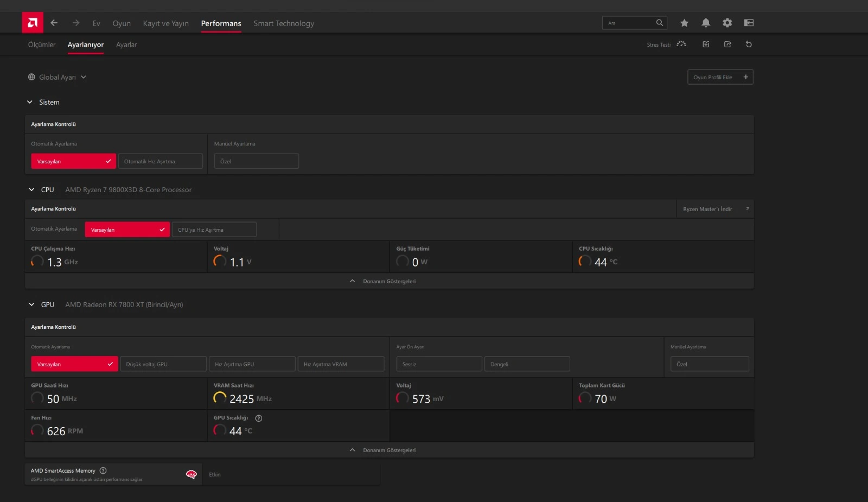Collapse the GPU section chevron
868x502 pixels.
(x=31, y=305)
